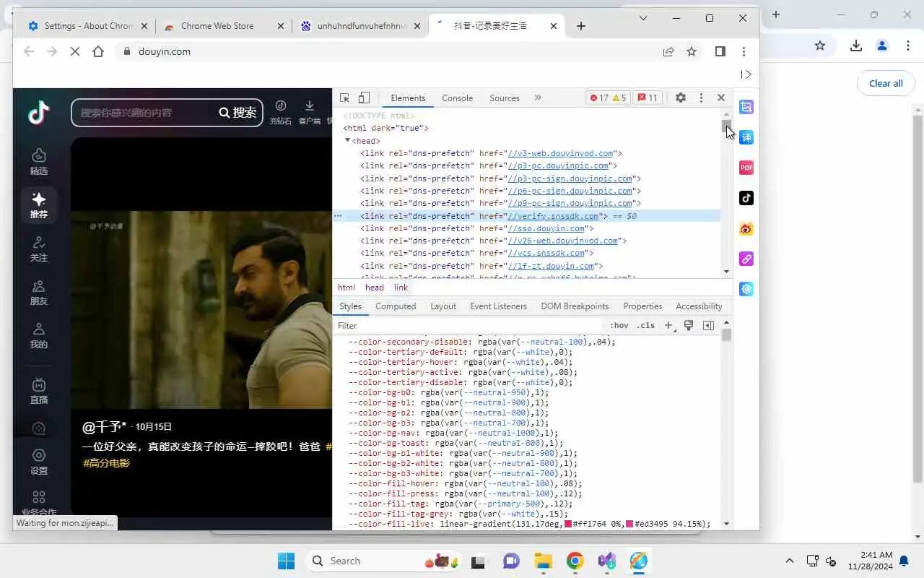Click the Douyin logo in the page
Screen dimensions: 924x578
coord(38,113)
